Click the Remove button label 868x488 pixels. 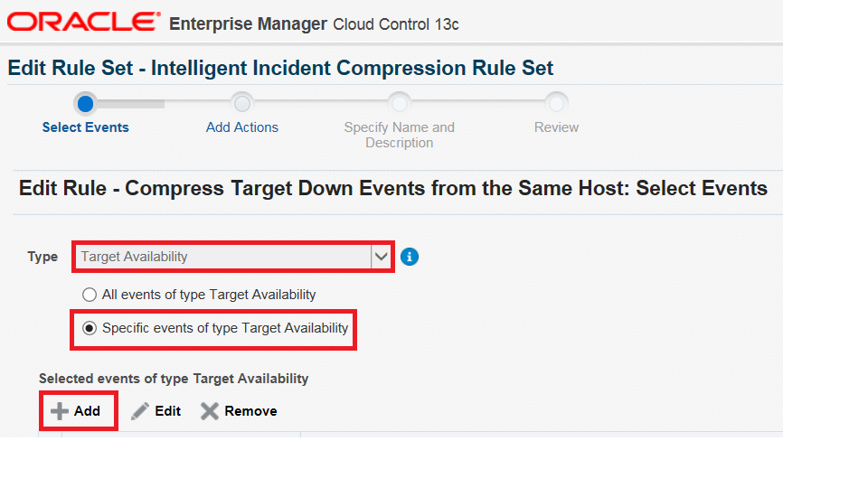[250, 411]
